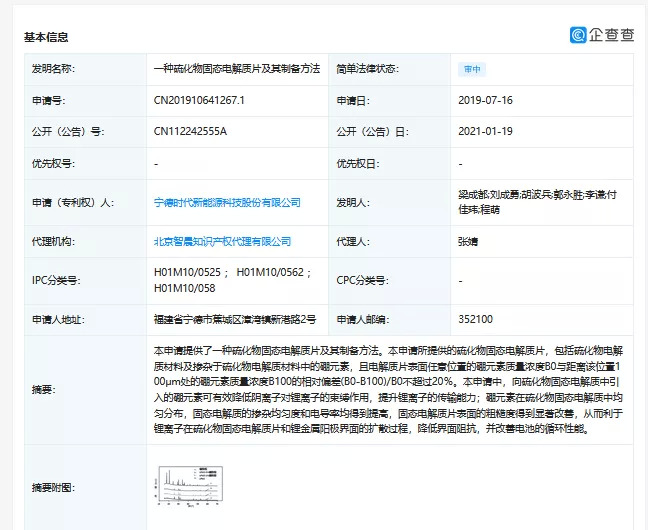Click application number CN201910641267.1
This screenshot has height=530, width=648.
(x=199, y=101)
